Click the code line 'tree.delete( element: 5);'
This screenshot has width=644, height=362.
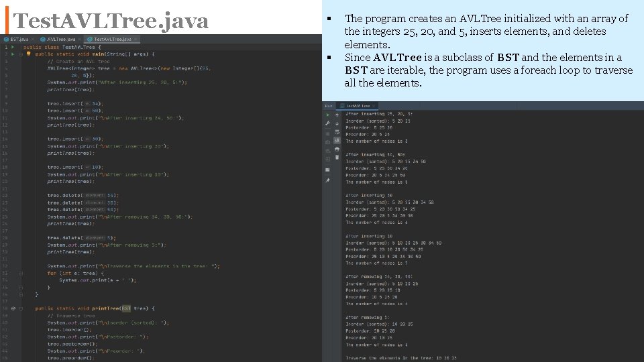pyautogui.click(x=81, y=238)
